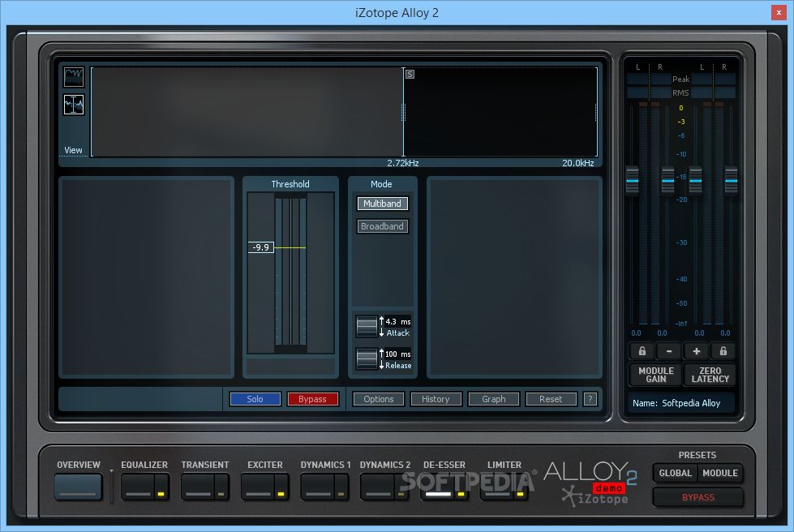Click the -9.9 threshold value box
The width and height of the screenshot is (794, 532).
coord(261,247)
